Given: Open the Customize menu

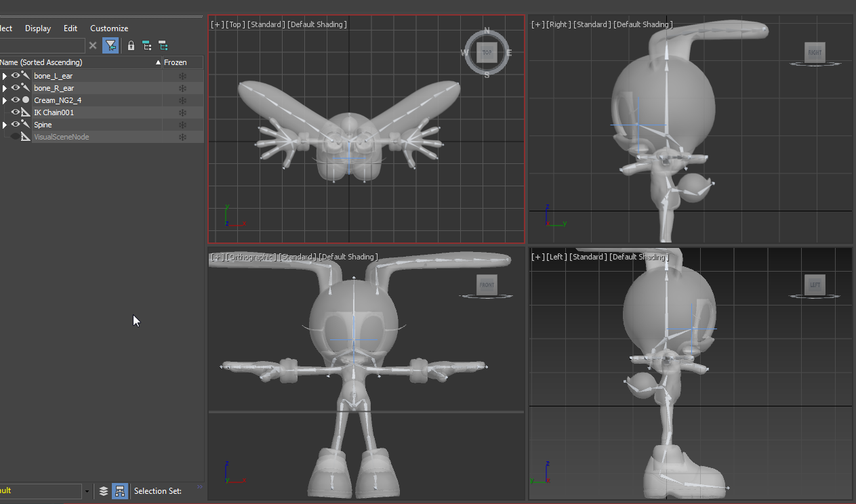Looking at the screenshot, I should 109,28.
